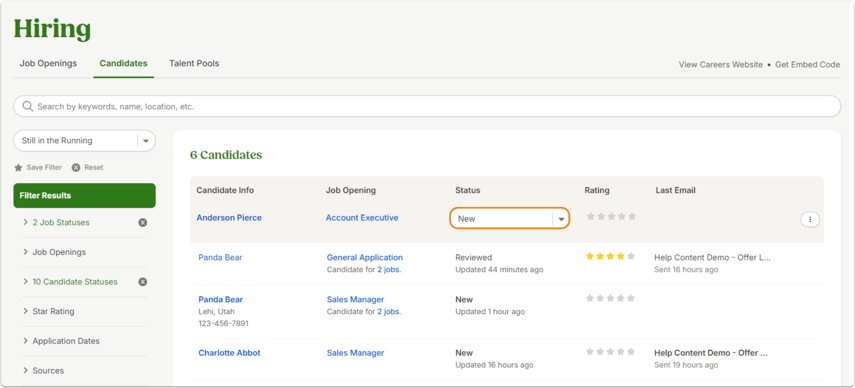855x388 pixels.
Task: Click the Save Filter star icon
Action: [x=18, y=168]
